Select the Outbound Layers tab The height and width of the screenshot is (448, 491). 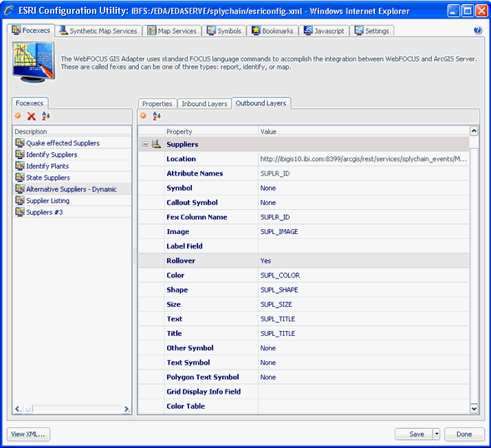point(261,103)
